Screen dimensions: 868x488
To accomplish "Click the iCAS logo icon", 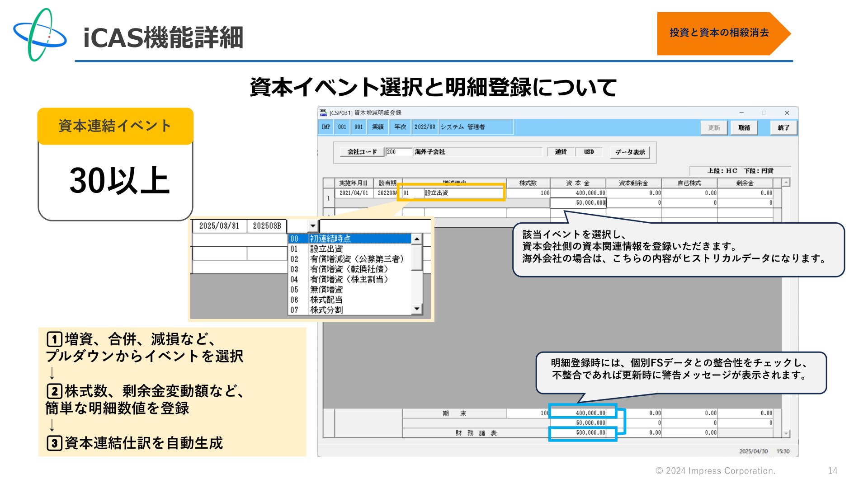I will pyautogui.click(x=40, y=35).
